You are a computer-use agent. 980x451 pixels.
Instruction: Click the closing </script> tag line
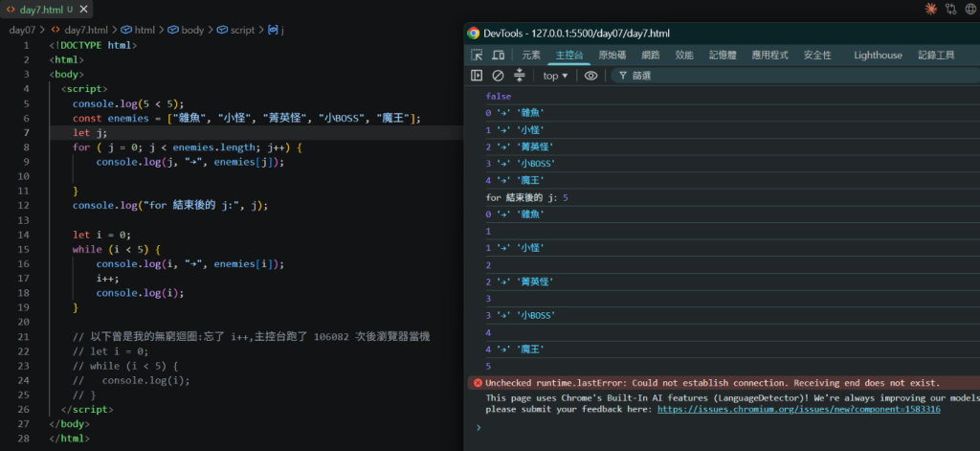point(87,410)
